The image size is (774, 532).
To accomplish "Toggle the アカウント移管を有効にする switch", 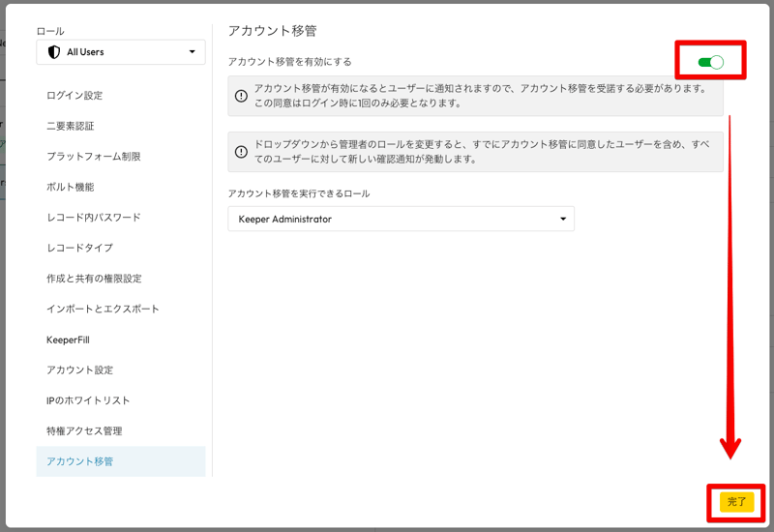I will pyautogui.click(x=710, y=62).
